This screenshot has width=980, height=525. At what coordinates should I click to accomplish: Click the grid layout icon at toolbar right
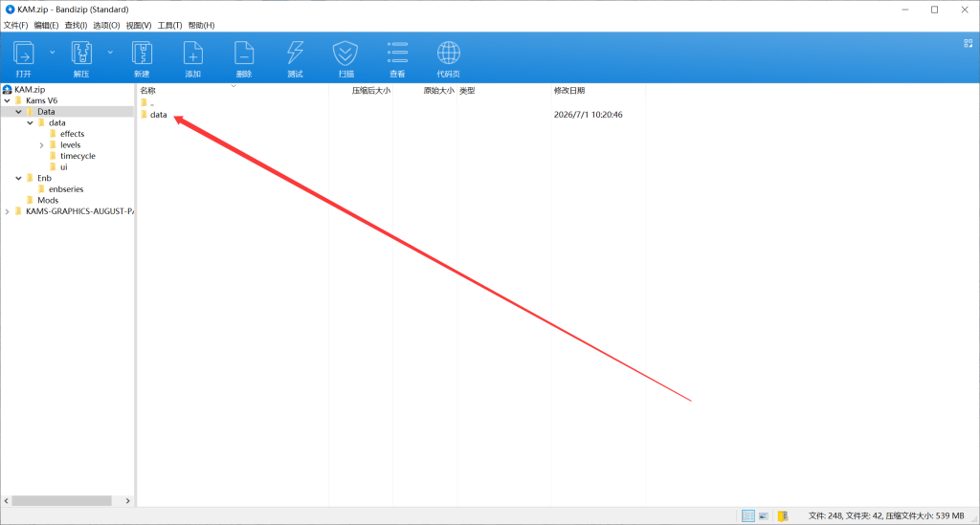pos(969,43)
